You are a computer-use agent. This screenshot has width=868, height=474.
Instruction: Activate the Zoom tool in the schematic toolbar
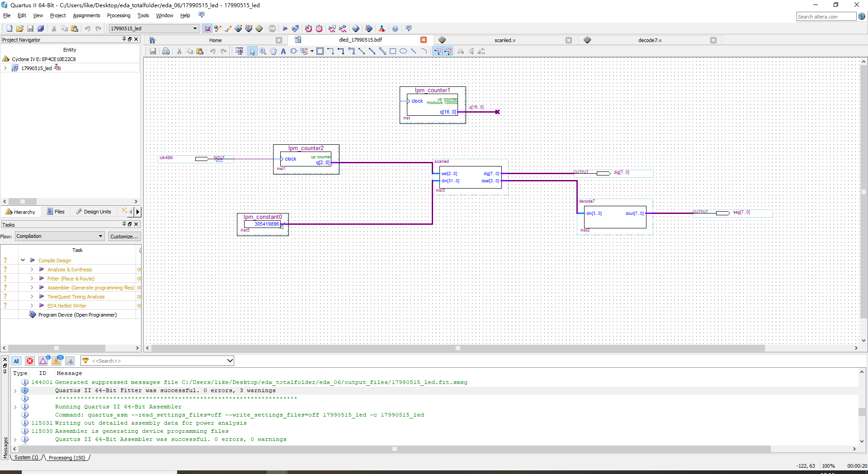coord(262,51)
